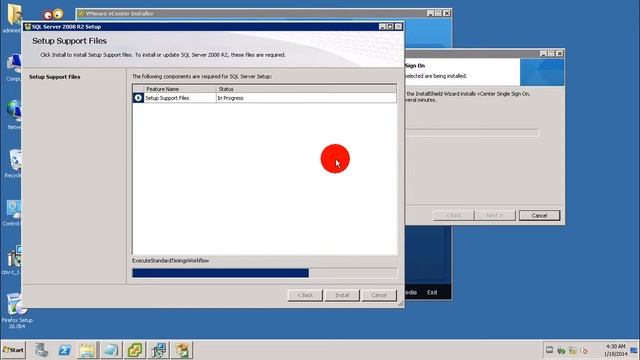Select the Setup Support Files step in left pane
Viewport: 640px width, 360px height.
point(55,77)
